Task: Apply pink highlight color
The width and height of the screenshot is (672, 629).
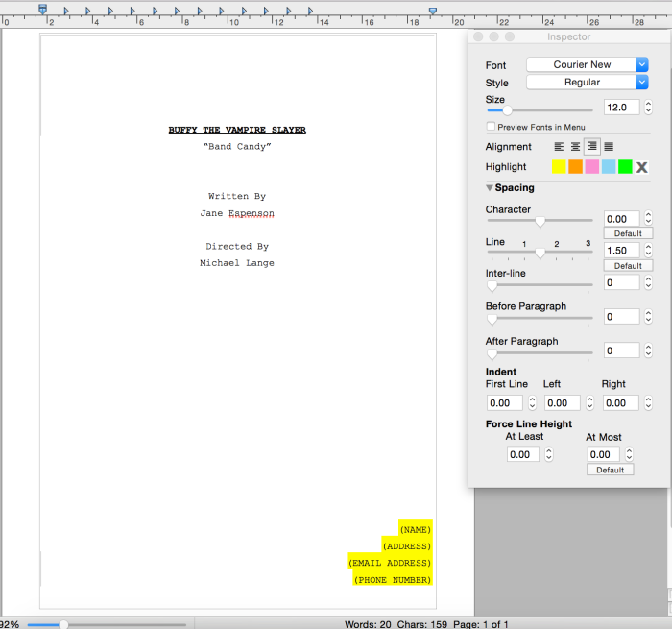Action: [592, 167]
